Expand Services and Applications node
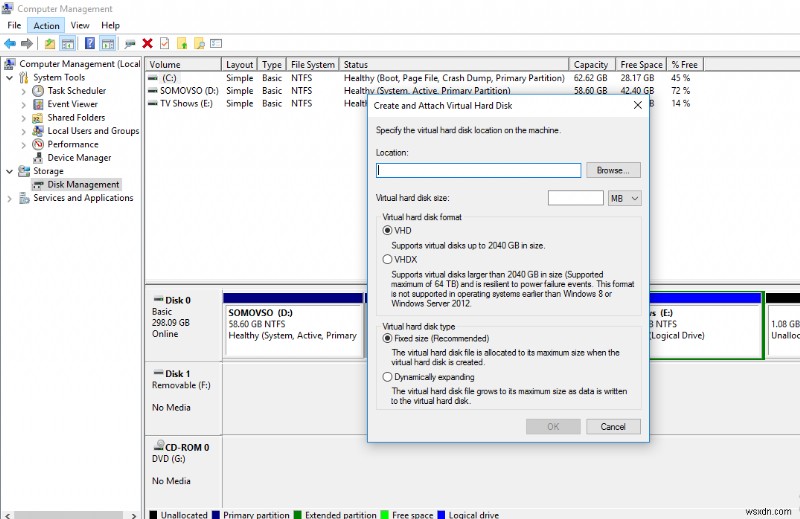The image size is (800, 519). point(9,199)
